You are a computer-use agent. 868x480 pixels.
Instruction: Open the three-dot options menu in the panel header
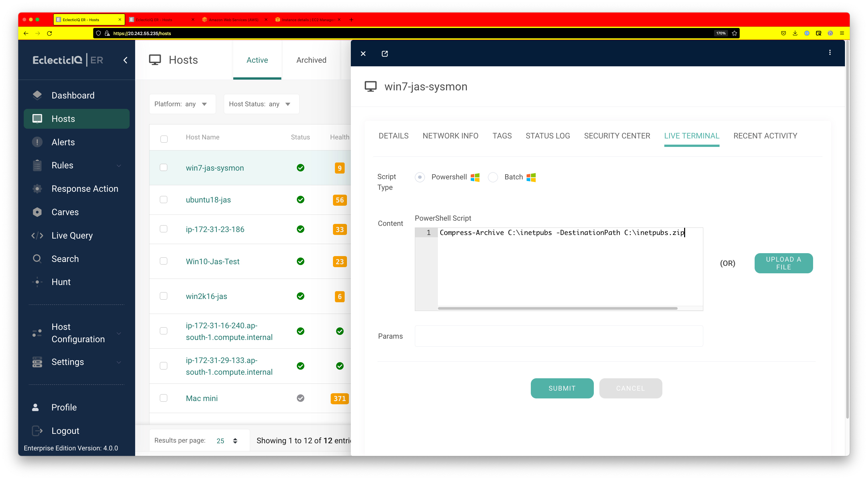tap(830, 53)
